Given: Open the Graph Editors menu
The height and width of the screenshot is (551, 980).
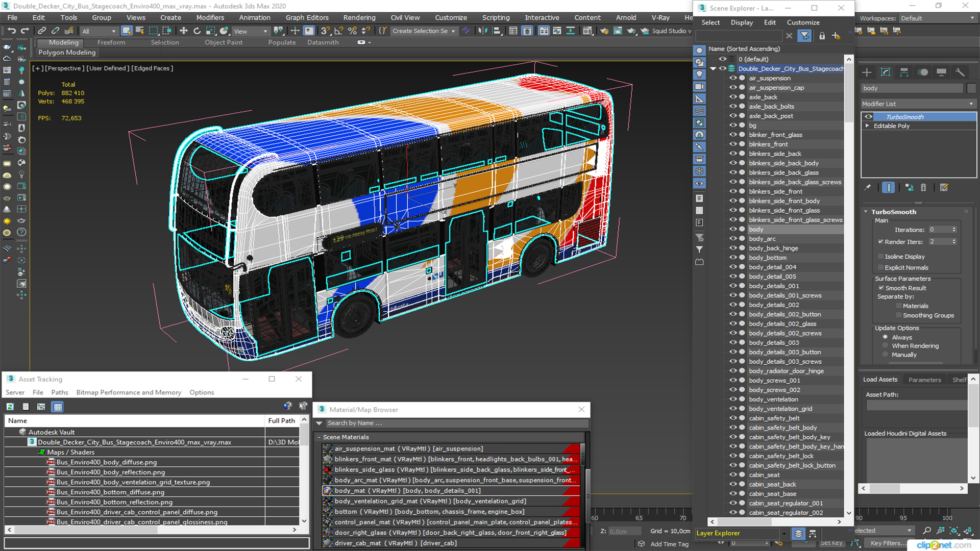Looking at the screenshot, I should [307, 17].
